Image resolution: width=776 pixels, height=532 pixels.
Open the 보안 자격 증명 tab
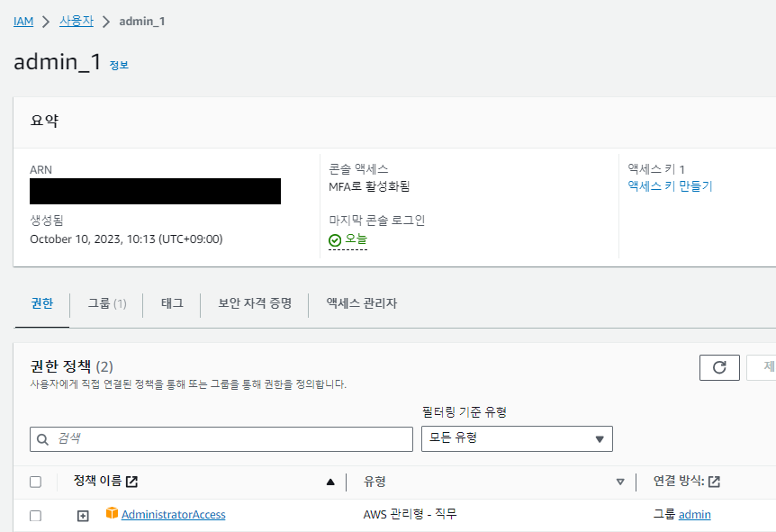click(x=255, y=303)
